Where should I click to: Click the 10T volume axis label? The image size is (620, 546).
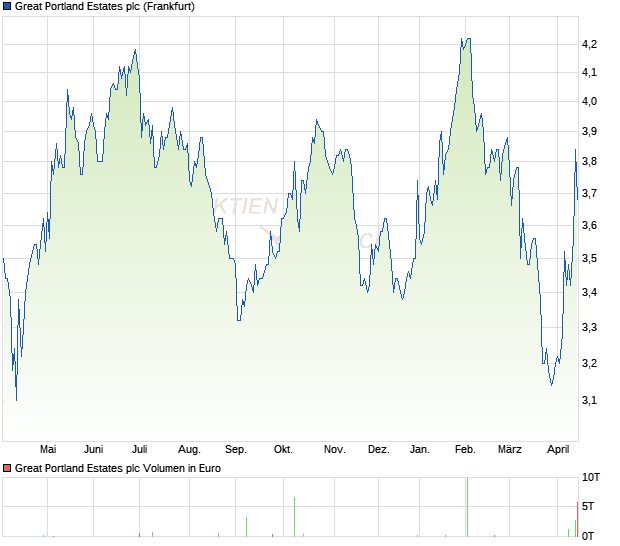pos(591,477)
